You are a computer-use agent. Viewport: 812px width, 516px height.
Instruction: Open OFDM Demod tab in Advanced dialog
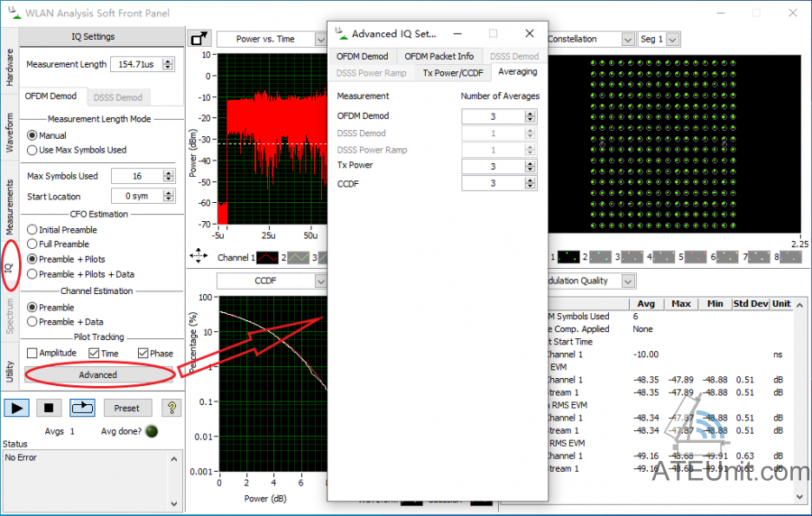362,56
